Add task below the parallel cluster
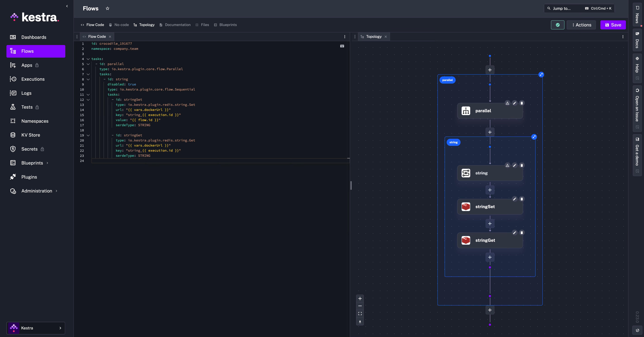The image size is (644, 337). [x=490, y=310]
